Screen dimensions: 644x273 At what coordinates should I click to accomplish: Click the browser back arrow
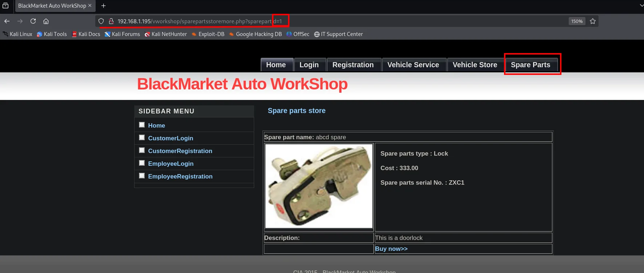coord(7,21)
